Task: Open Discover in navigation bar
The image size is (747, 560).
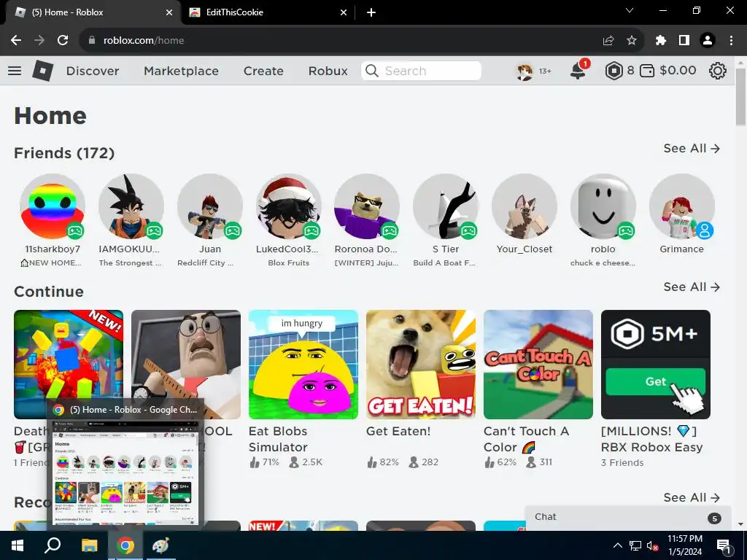Action: click(93, 71)
